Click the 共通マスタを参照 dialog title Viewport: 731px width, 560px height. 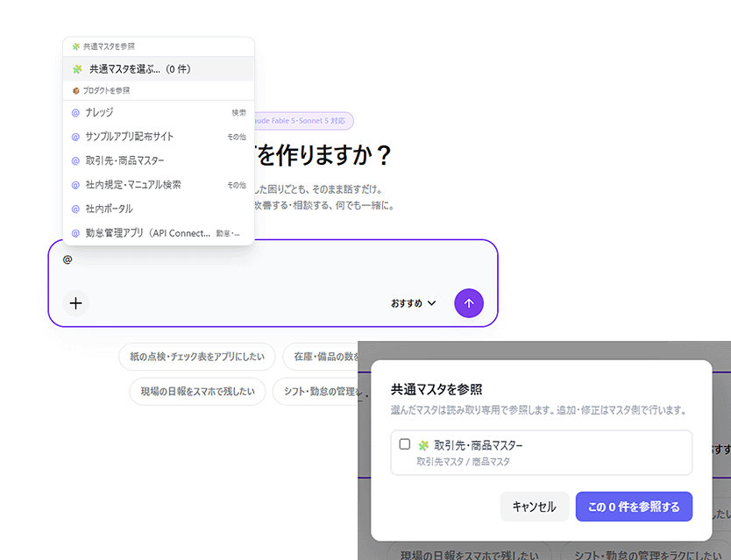[x=436, y=389]
